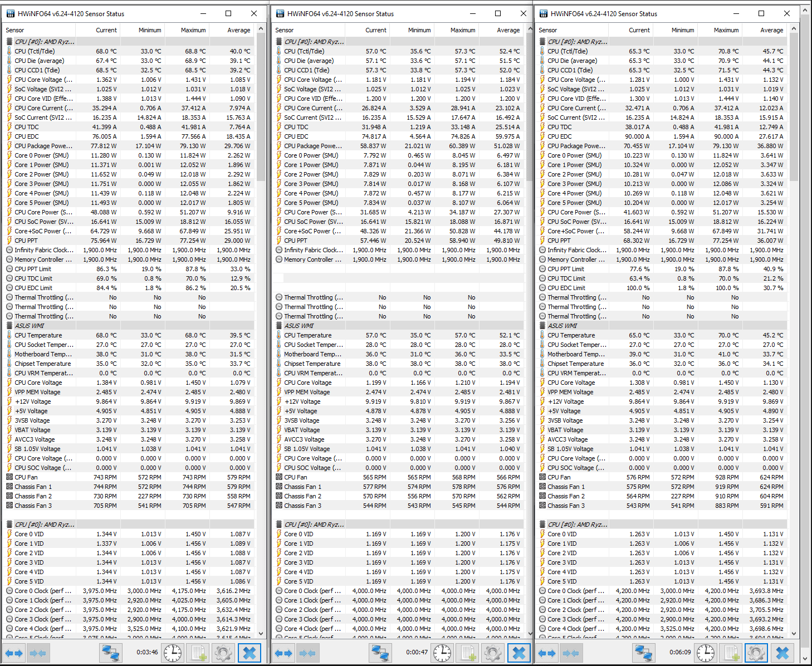Click the Maximum column header in the middle window

[x=456, y=30]
